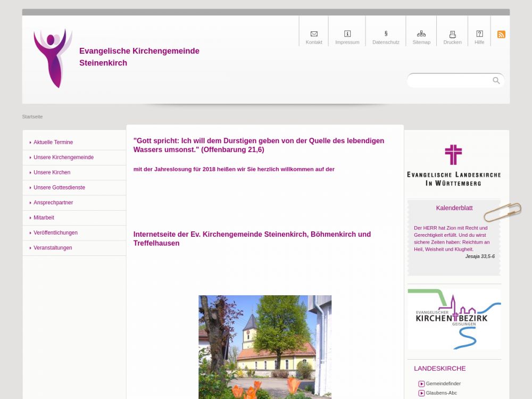The image size is (532, 399).
Task: Click the Drucken printer icon
Action: click(453, 34)
